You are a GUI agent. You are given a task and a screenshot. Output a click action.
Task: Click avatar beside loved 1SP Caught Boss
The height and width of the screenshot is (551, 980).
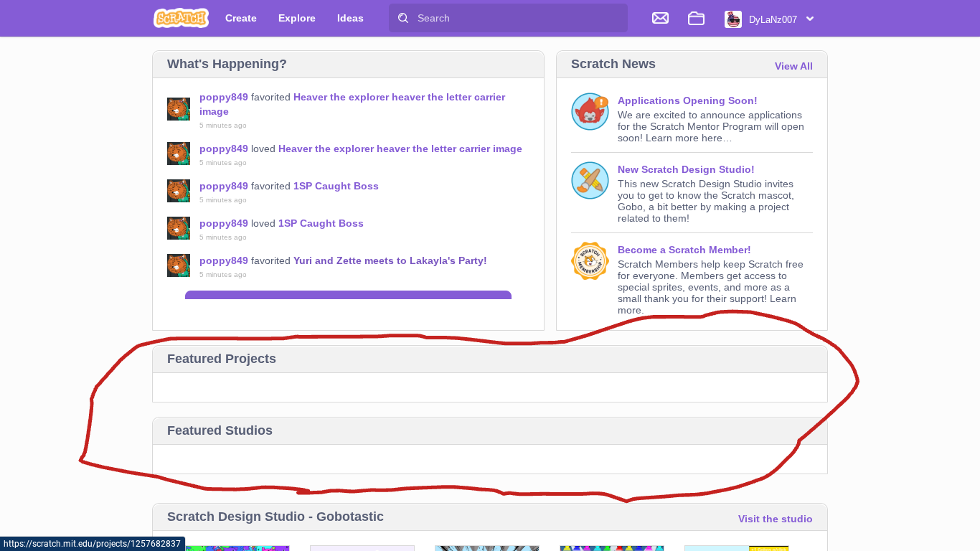[x=179, y=228]
